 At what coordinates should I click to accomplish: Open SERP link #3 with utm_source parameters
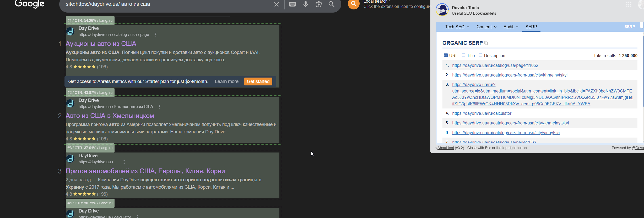543,94
